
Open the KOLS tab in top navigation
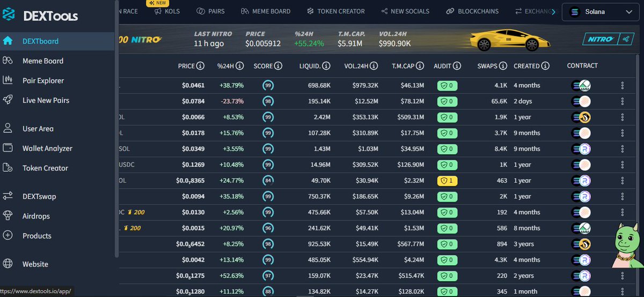tap(167, 11)
